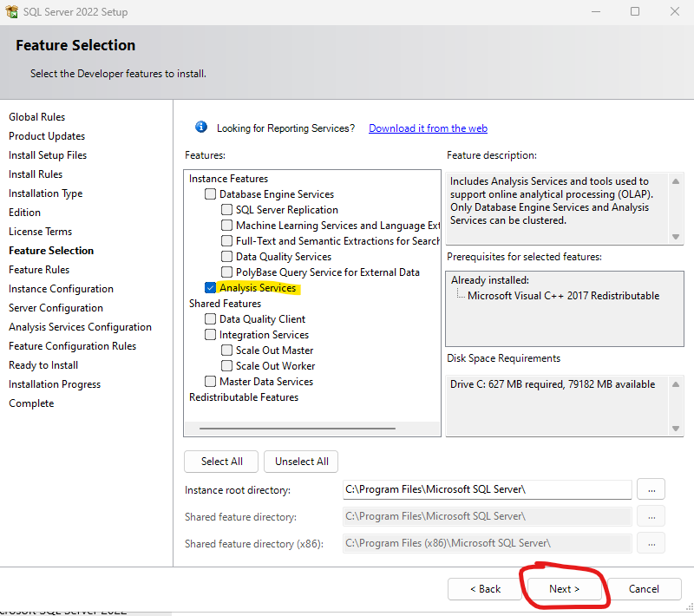Select Server Configuration step
Viewport: 694px width, 616px height.
point(56,307)
